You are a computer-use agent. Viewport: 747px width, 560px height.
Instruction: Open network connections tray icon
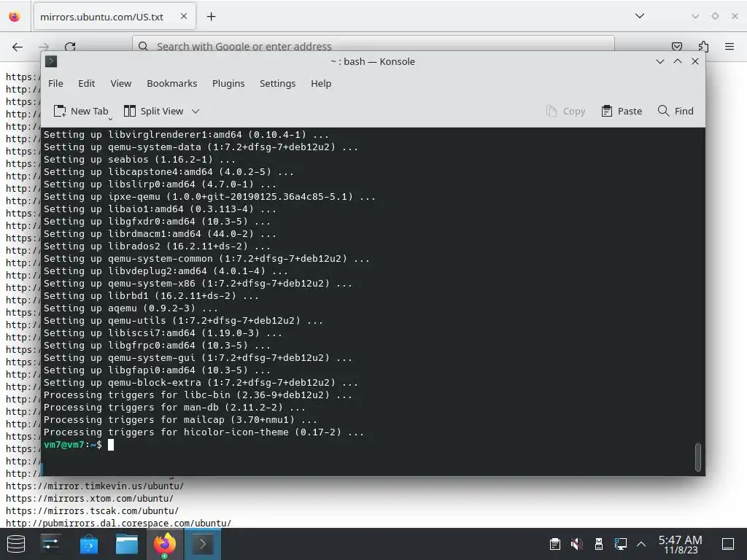coord(620,544)
